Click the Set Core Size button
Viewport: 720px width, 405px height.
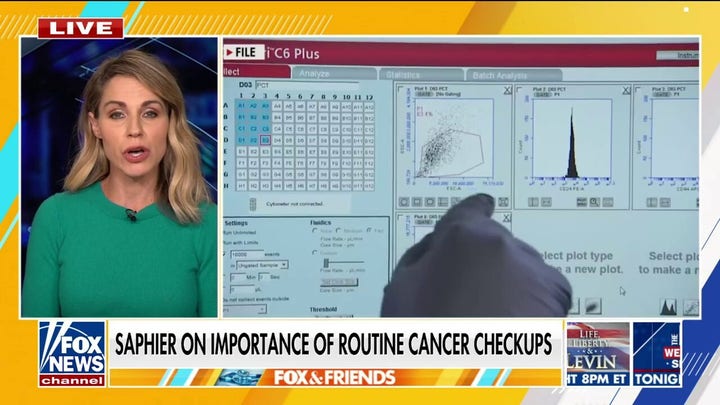click(339, 282)
